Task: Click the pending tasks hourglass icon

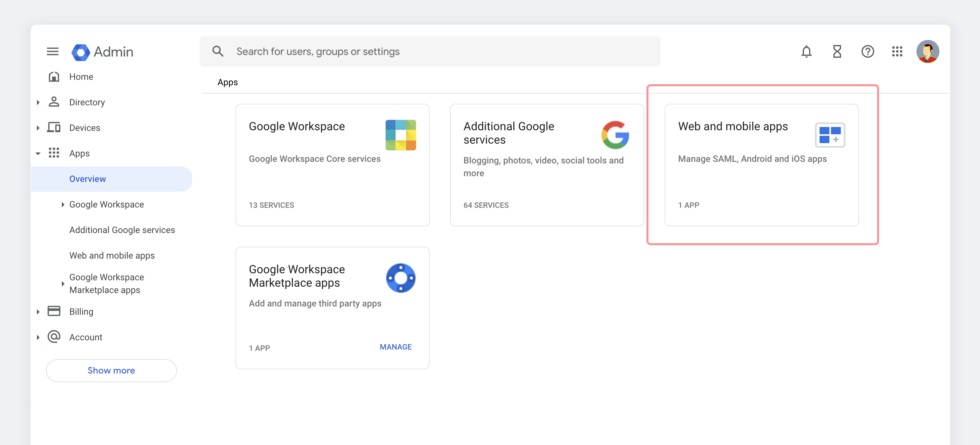Action: (x=837, y=51)
